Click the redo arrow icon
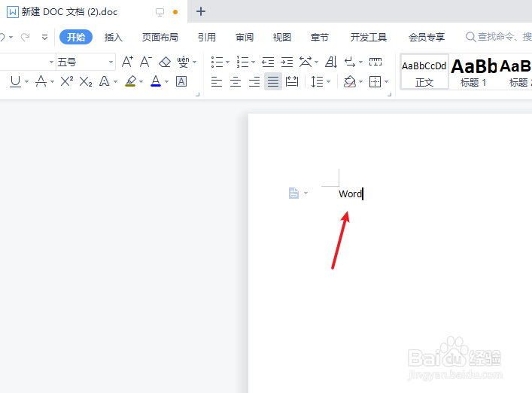This screenshot has width=532, height=393. tap(26, 37)
